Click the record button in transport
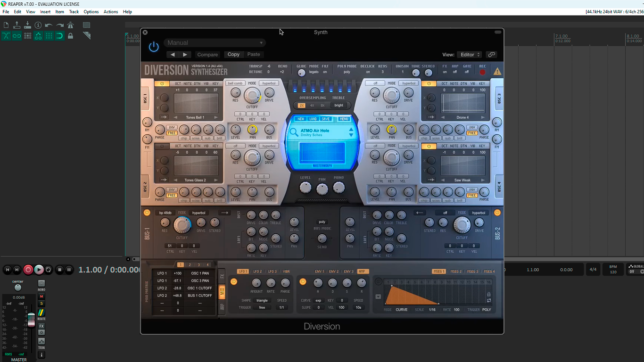 (28, 270)
